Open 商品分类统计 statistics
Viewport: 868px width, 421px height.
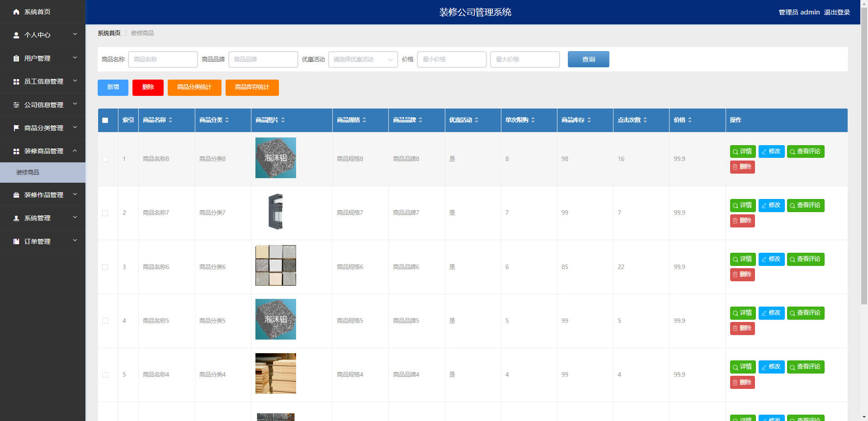[194, 87]
